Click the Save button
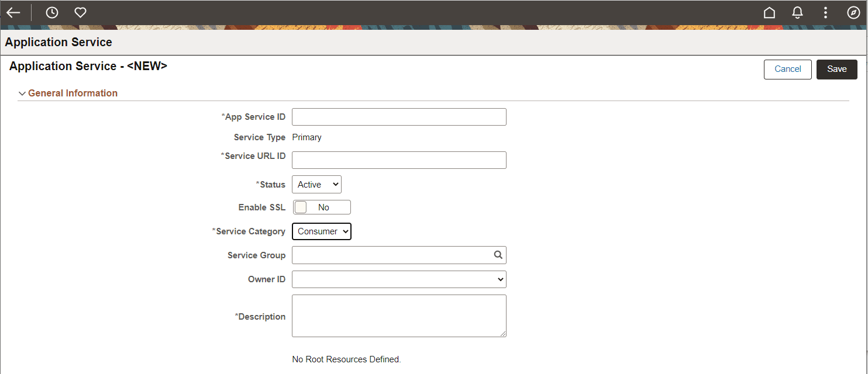Image resolution: width=868 pixels, height=374 pixels. point(836,69)
